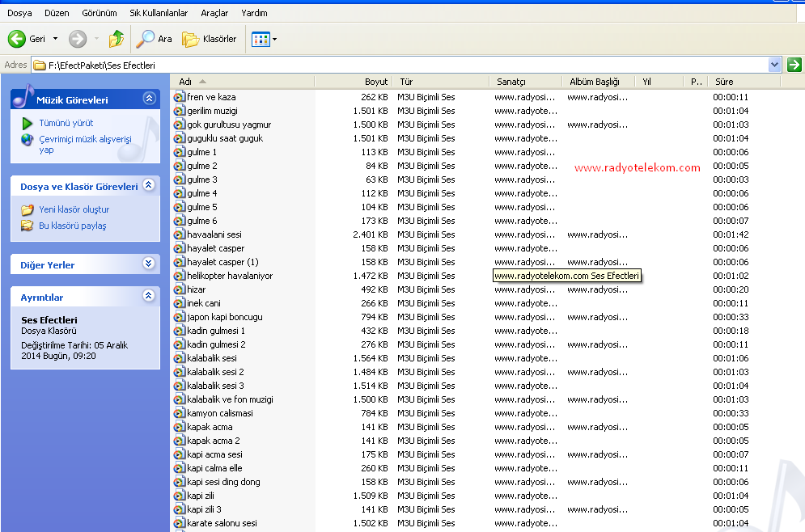Open the Düzen menu
805x532 pixels.
57,13
